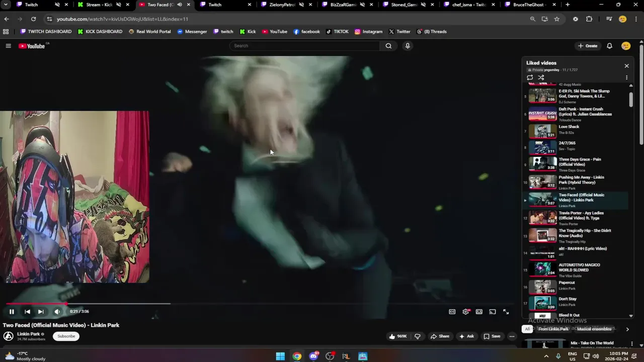Viewport: 644px width, 362px height.
Task: Share the video
Action: [440, 336]
